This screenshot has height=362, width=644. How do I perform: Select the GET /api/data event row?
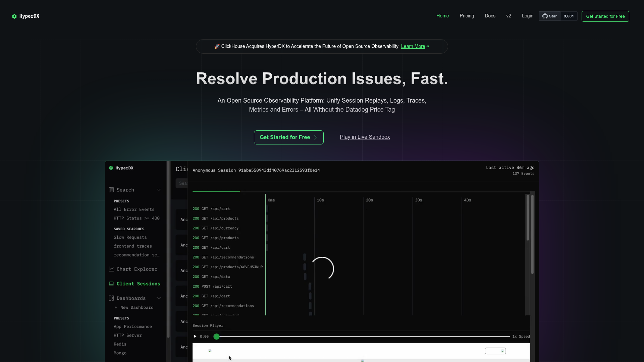pos(211,277)
